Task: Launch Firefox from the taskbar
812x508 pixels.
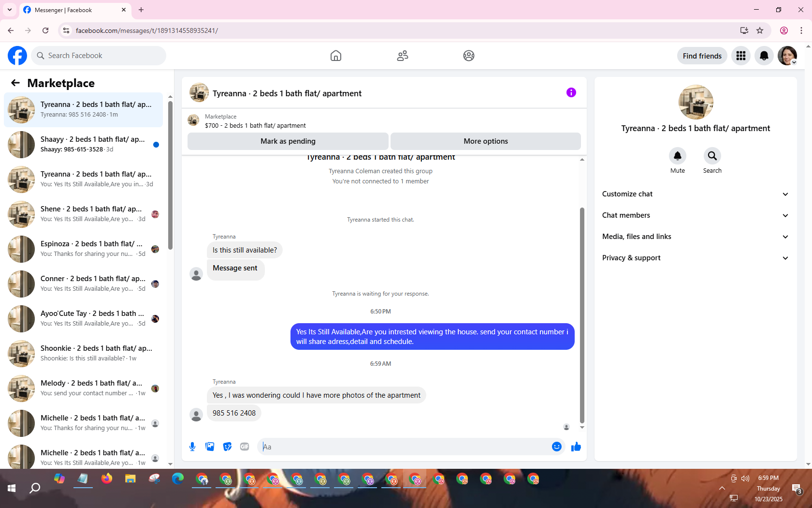Action: [x=107, y=479]
